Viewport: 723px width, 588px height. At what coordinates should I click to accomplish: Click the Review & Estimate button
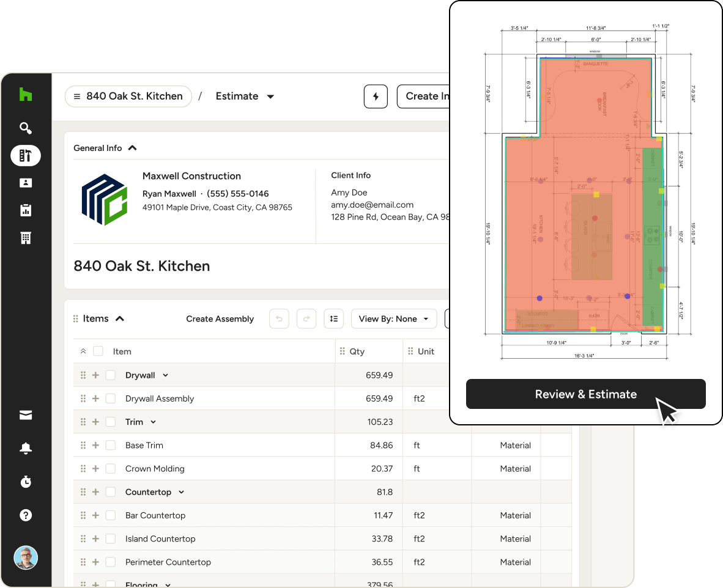[585, 394]
